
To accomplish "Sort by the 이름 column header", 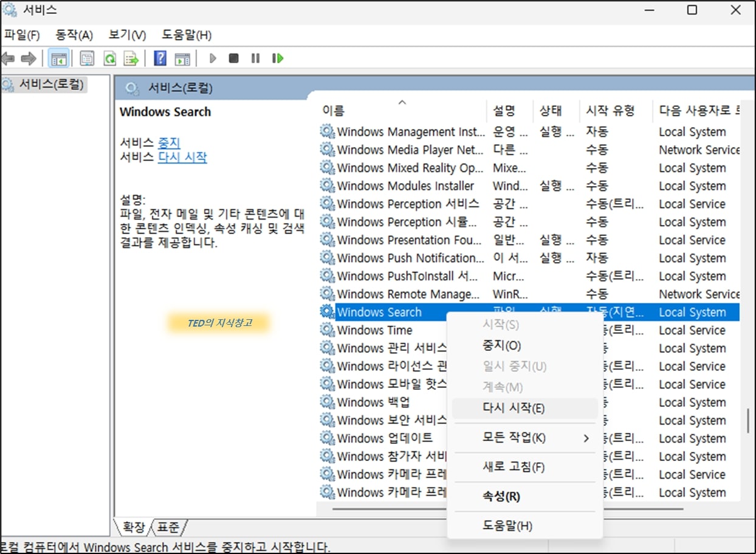I will 402,111.
